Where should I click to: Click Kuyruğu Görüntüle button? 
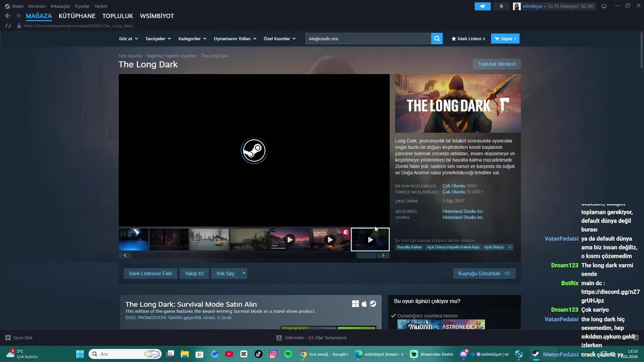(484, 274)
